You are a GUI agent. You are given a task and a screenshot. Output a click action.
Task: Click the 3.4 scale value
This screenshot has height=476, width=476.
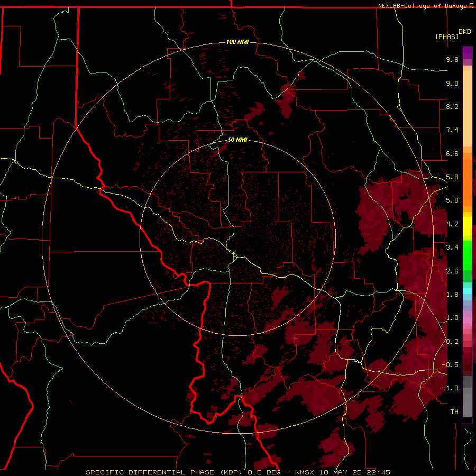(452, 248)
